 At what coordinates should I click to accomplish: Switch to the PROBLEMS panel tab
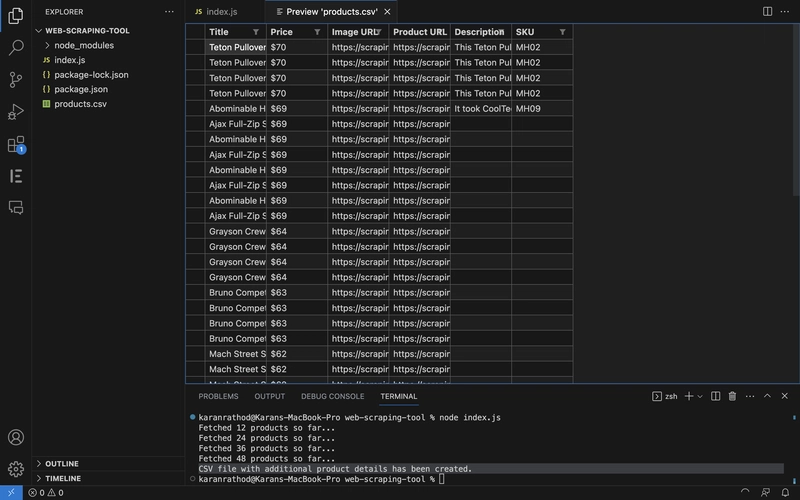coord(218,396)
